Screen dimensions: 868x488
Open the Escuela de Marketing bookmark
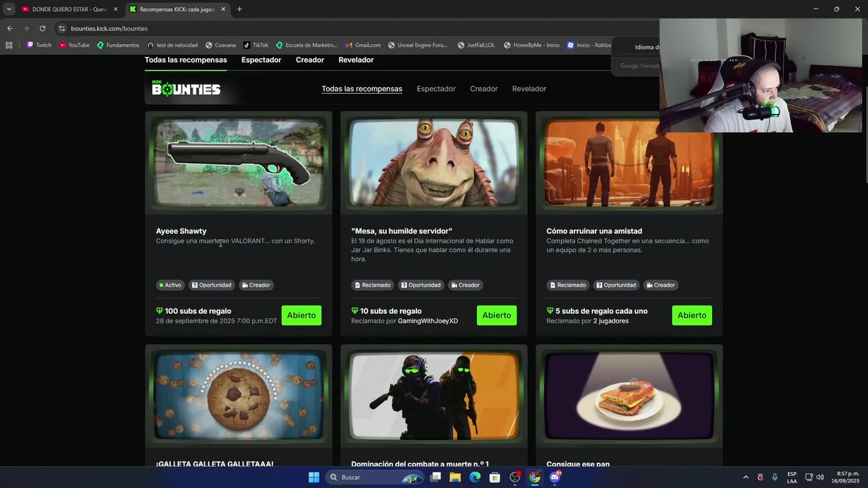click(307, 45)
